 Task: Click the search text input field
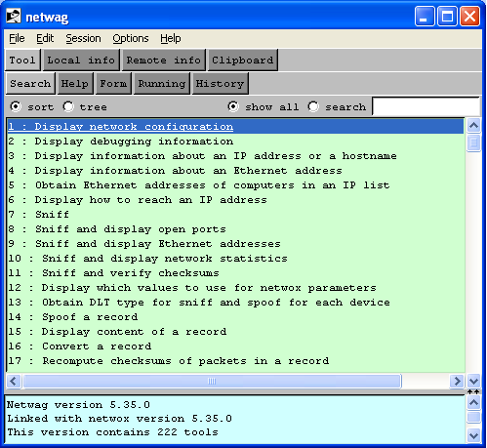pos(426,106)
